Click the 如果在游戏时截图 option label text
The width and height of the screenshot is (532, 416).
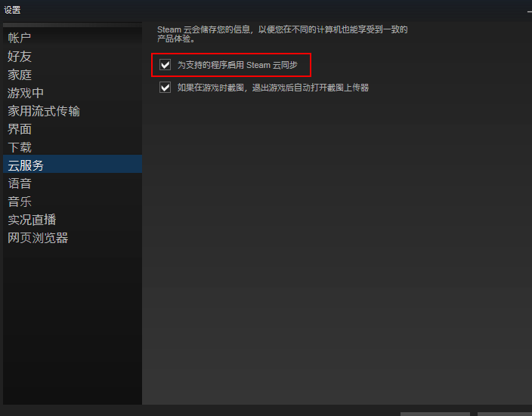pyautogui.click(x=273, y=88)
